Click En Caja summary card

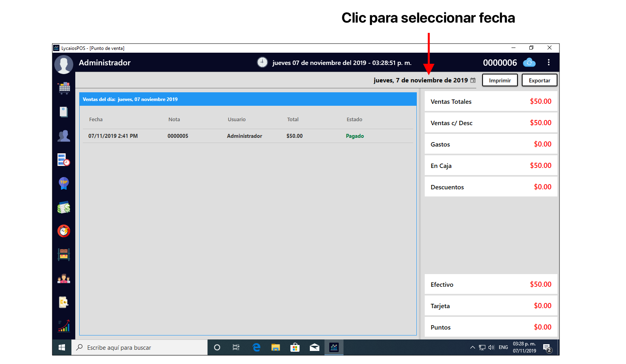pyautogui.click(x=491, y=166)
